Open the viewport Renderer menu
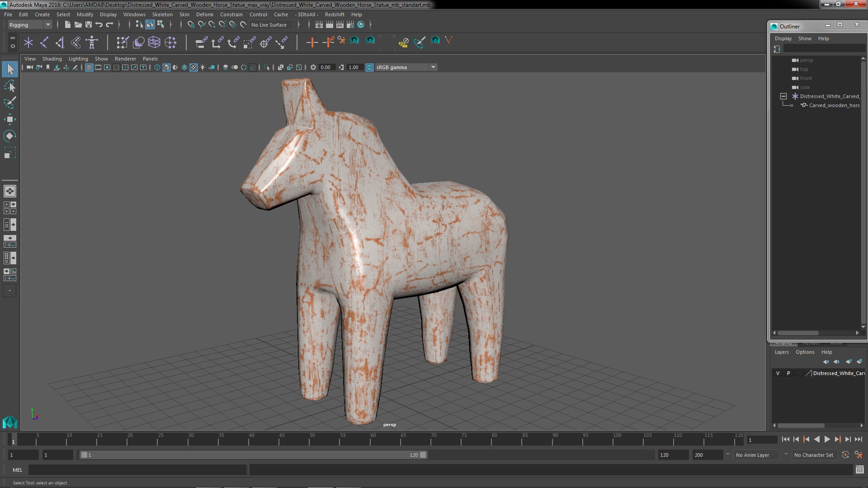Screen dimensions: 868x488 [125, 59]
